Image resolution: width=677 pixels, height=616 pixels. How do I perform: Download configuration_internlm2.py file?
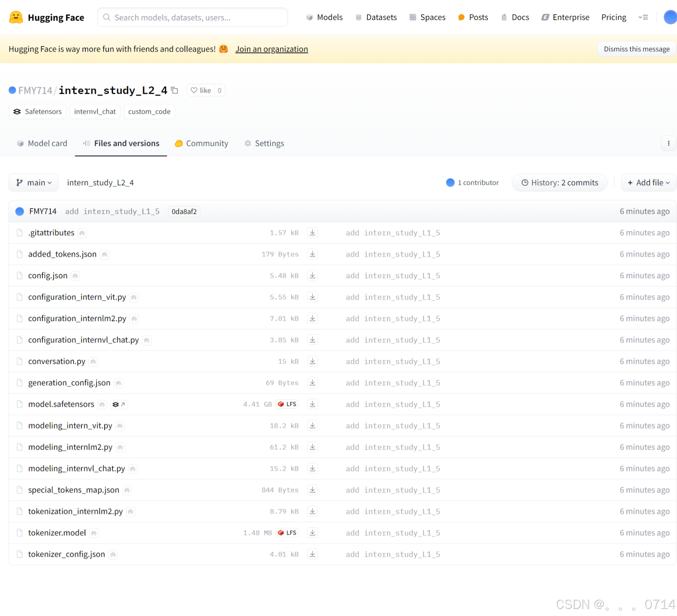point(312,319)
